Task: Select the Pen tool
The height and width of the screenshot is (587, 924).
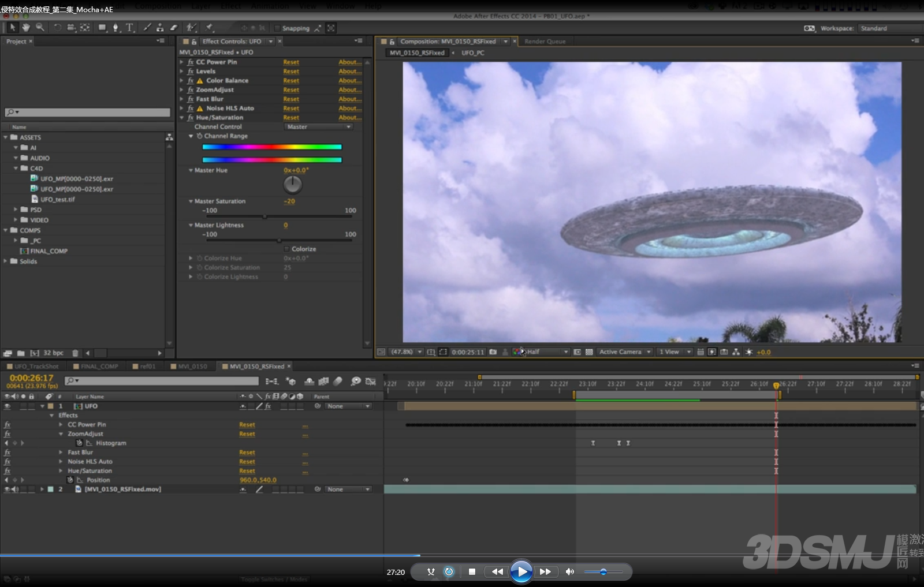Action: 115,28
